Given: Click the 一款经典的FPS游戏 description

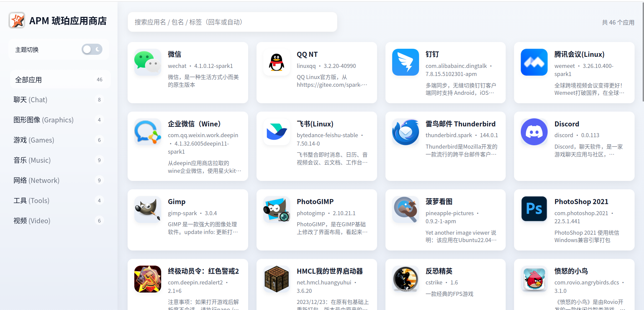Looking at the screenshot, I should tap(450, 294).
